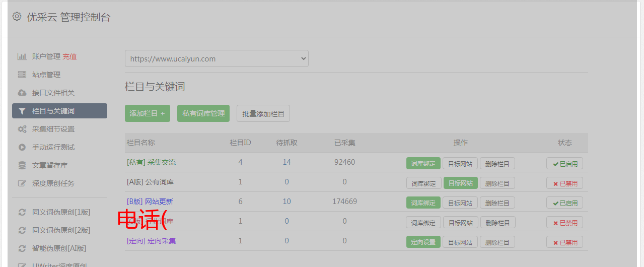Screen dimensions: 644x267
Task: Click the bar chart icon for 账户管理
Action: [22, 56]
